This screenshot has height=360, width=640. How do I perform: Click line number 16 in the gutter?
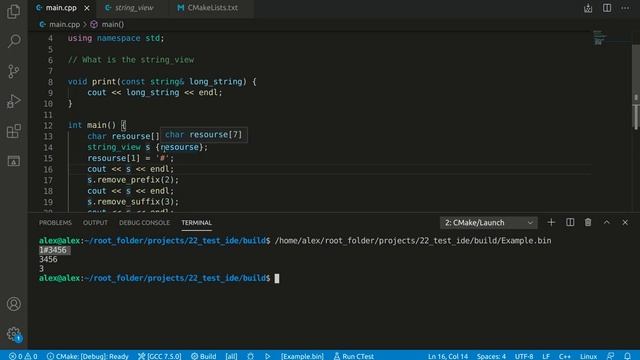(x=48, y=169)
